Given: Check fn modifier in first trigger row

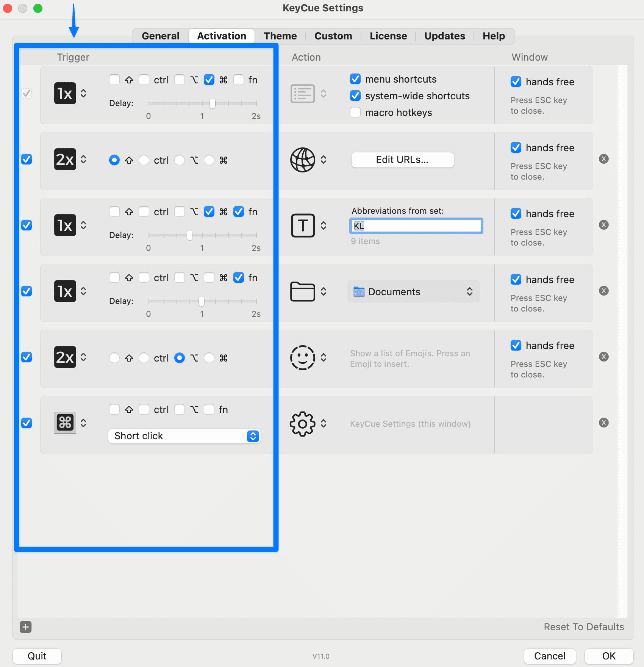Looking at the screenshot, I should [x=239, y=80].
